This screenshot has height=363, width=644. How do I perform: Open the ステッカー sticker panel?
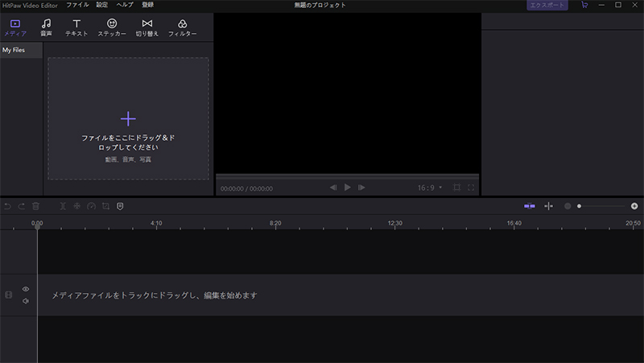(112, 28)
